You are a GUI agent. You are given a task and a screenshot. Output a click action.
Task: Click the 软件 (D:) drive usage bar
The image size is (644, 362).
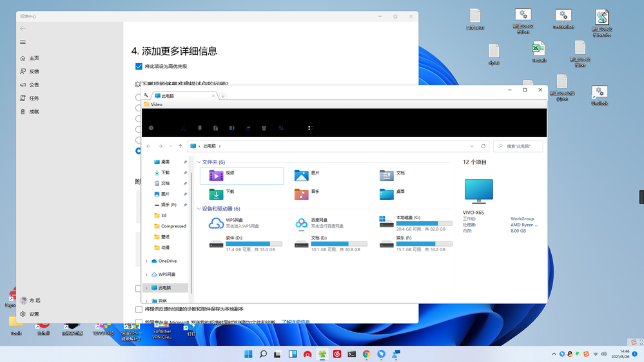tap(254, 243)
